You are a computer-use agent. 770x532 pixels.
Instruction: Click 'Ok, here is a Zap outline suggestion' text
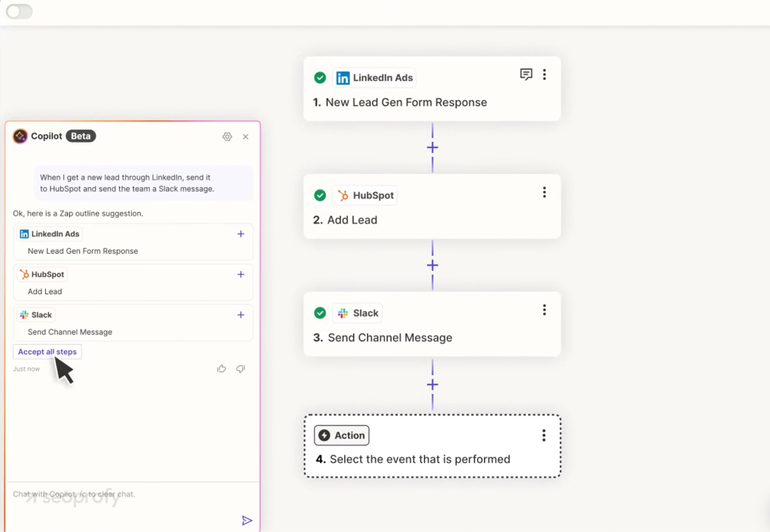pyautogui.click(x=78, y=213)
